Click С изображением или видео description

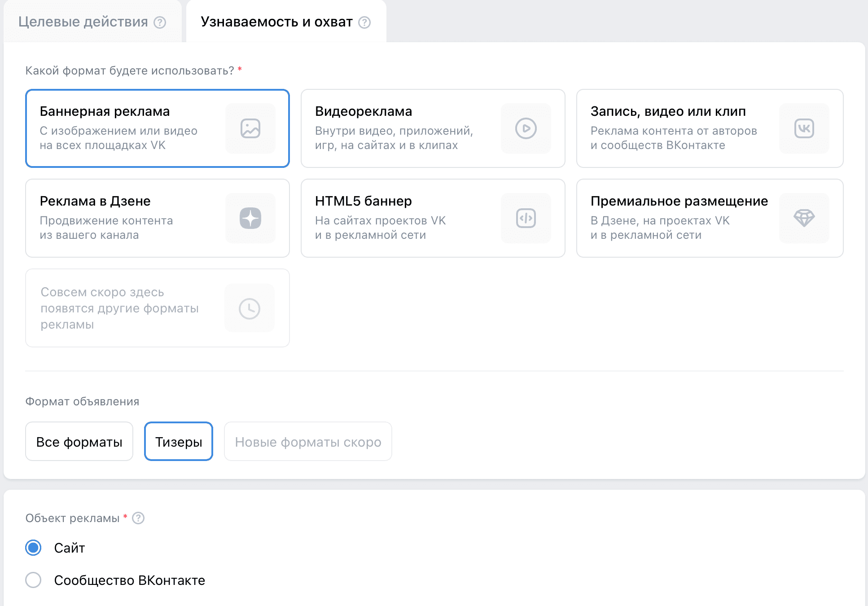118,138
